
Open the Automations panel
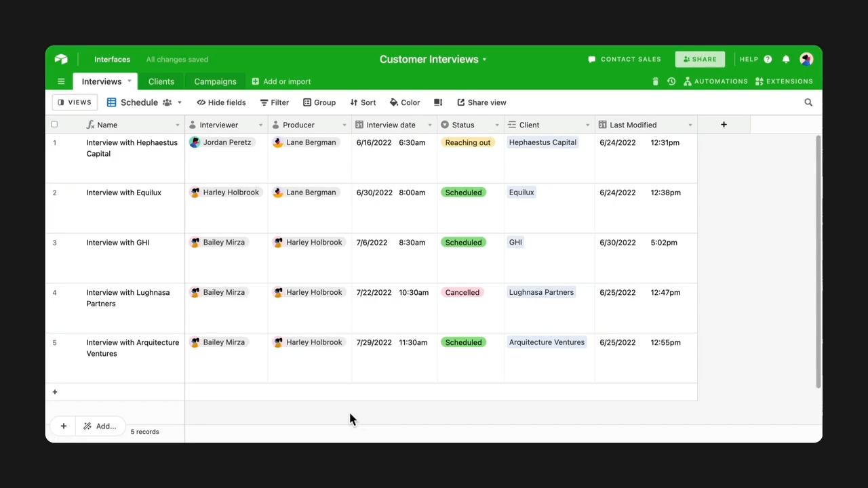tap(715, 81)
